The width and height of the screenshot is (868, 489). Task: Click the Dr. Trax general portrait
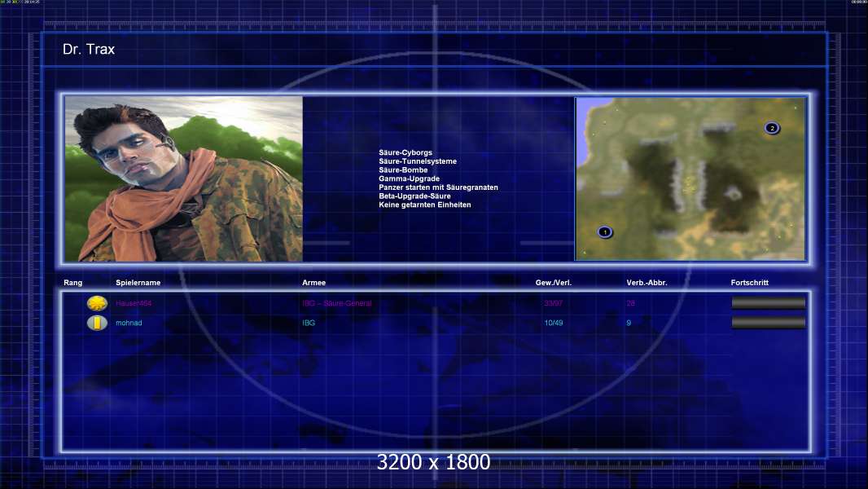[184, 178]
